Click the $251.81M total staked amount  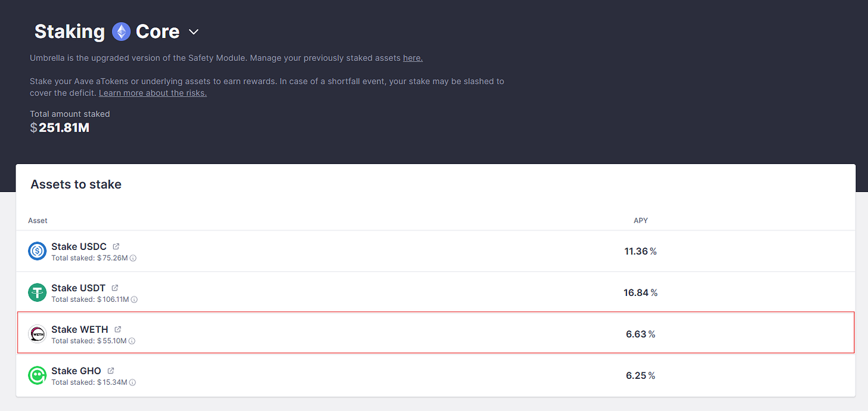coord(60,127)
